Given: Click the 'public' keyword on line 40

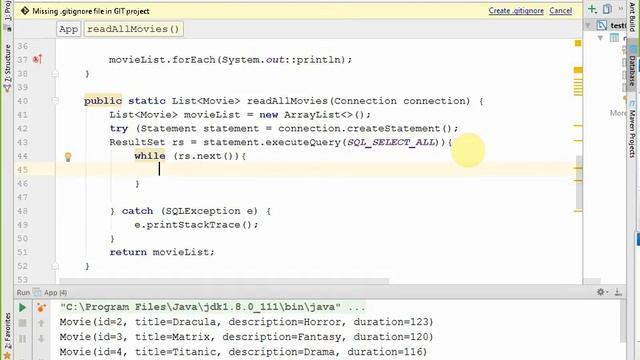Looking at the screenshot, I should tap(103, 101).
